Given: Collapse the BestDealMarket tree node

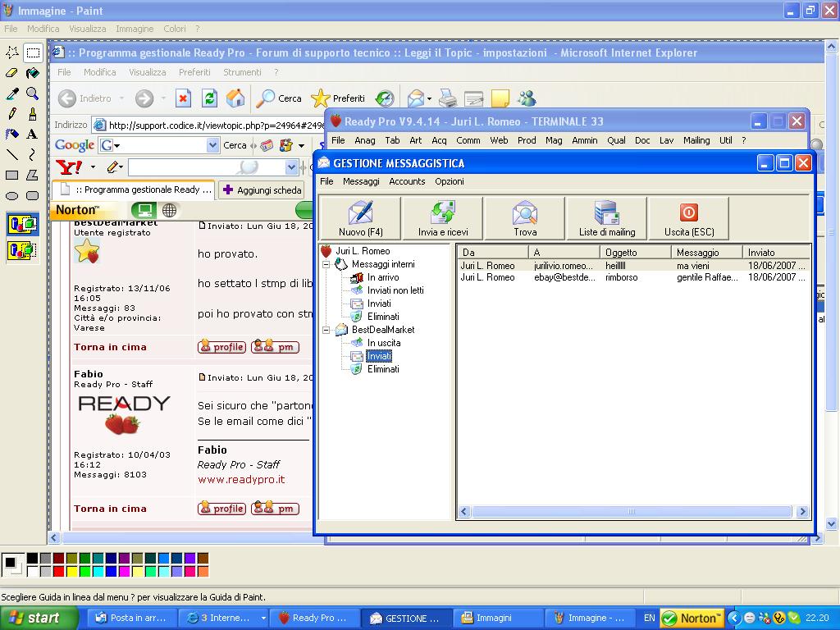Looking at the screenshot, I should pos(326,330).
